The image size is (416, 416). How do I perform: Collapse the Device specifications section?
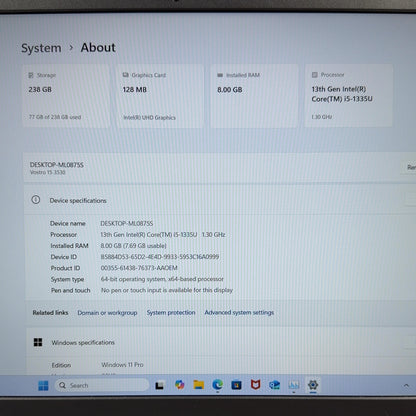(411, 200)
